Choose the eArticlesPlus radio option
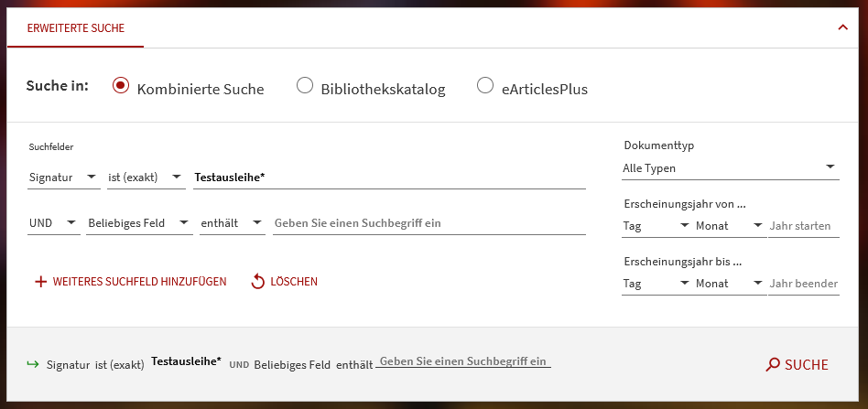 point(485,86)
